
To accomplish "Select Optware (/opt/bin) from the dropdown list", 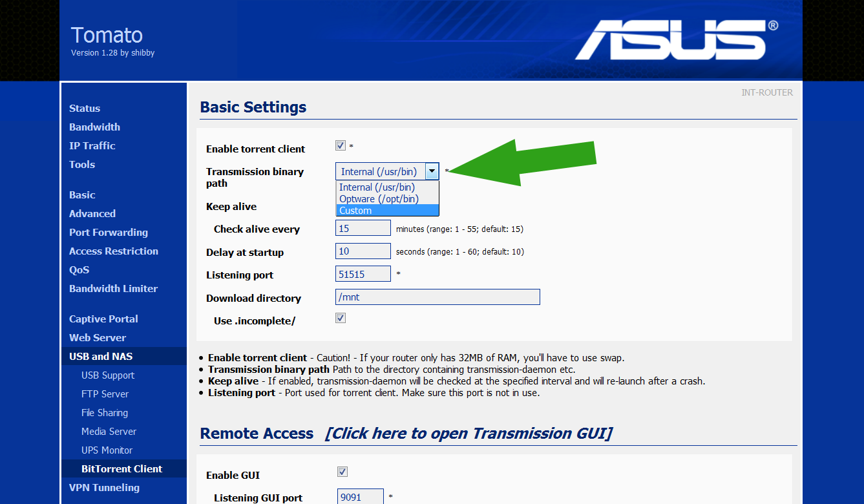I will pos(388,199).
